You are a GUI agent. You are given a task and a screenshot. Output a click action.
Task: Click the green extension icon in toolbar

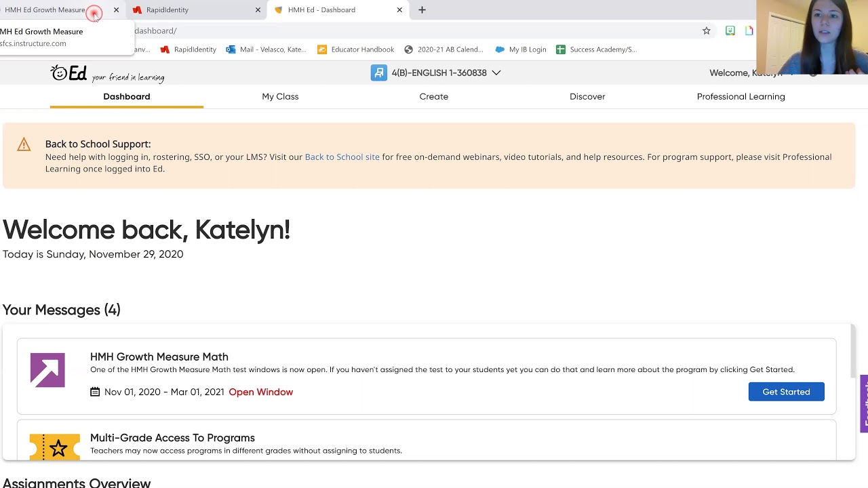pos(730,30)
